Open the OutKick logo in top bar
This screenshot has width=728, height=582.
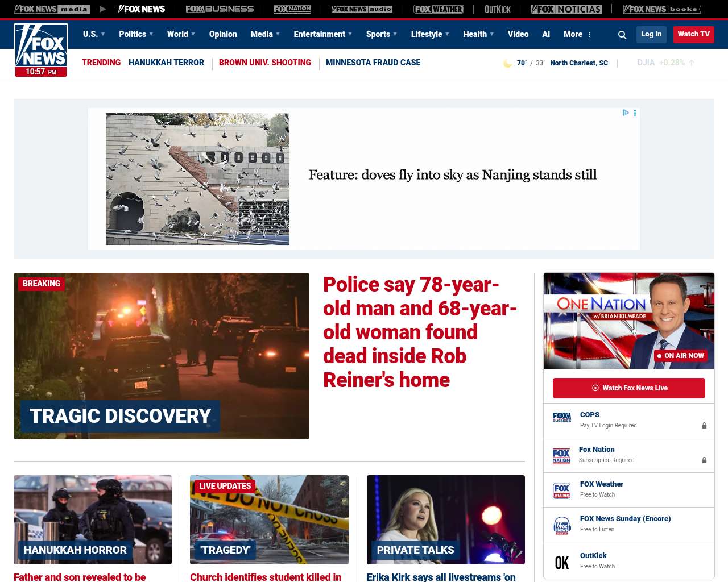coord(498,9)
